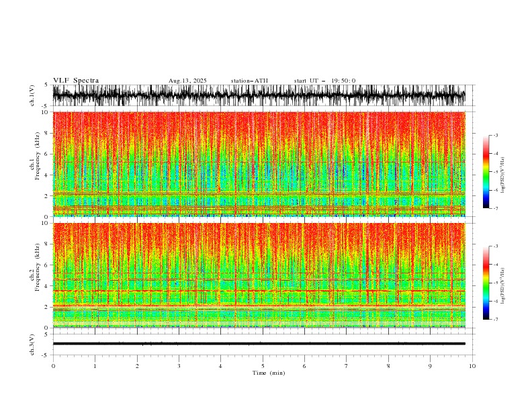This screenshot has width=532, height=411.
Task: Click the 'VLF Spectra' title text
Action: pos(76,81)
